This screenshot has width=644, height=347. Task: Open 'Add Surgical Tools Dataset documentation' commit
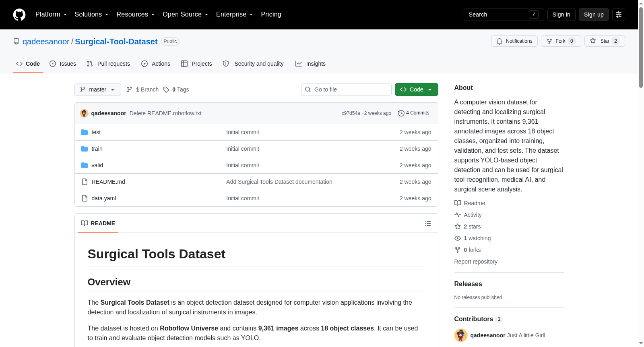279,182
